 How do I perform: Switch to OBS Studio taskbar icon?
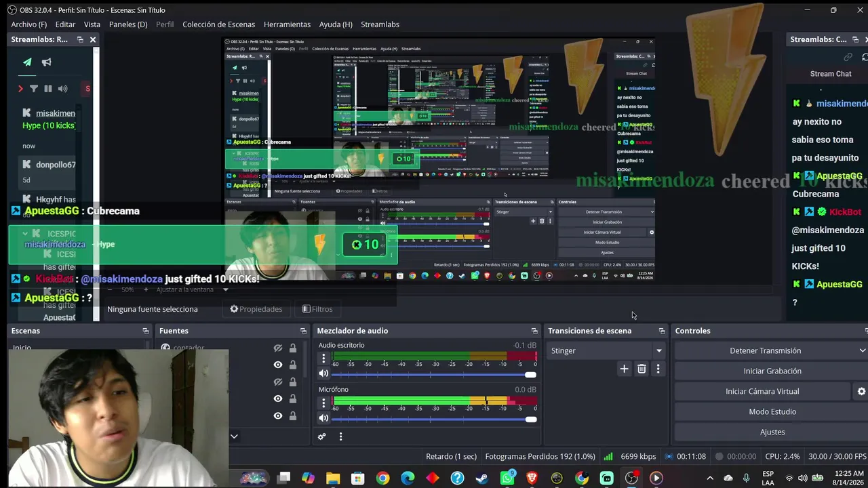(631, 478)
